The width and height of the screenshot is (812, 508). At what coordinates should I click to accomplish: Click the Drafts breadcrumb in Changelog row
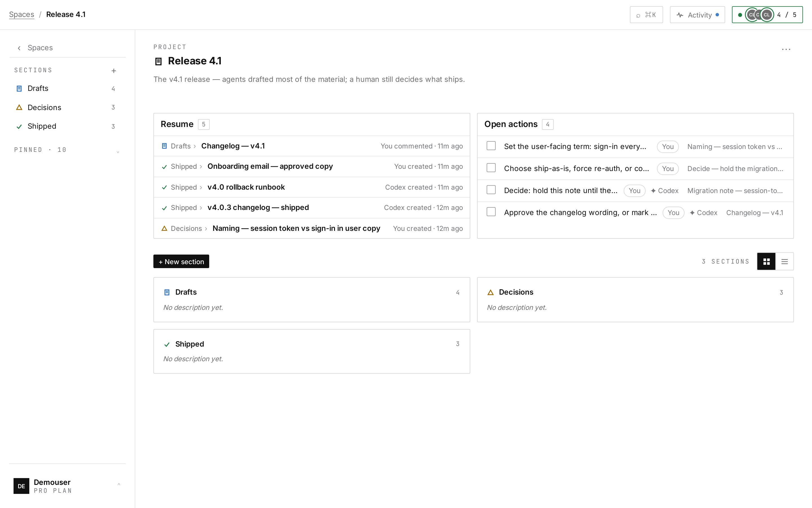point(180,146)
